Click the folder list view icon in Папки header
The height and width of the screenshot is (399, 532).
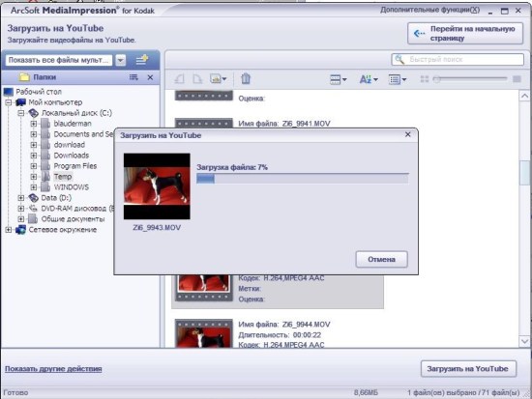coord(133,77)
